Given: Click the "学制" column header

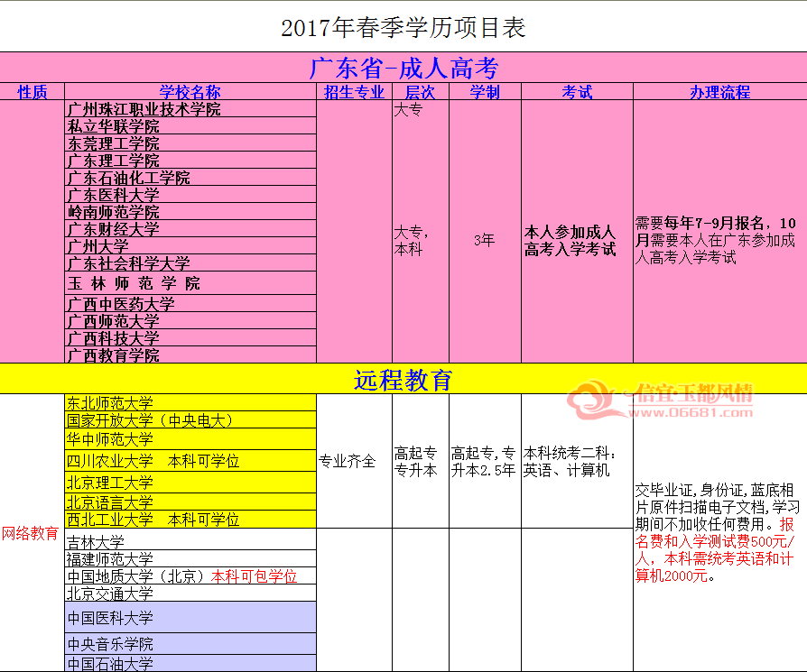Looking at the screenshot, I should coord(485,92).
